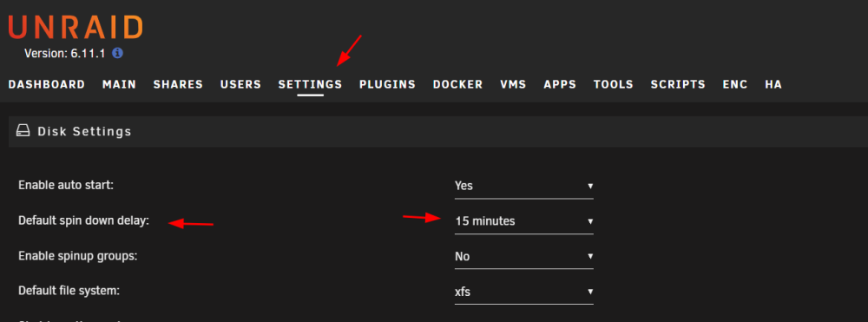Select the Settings tab

pos(310,85)
